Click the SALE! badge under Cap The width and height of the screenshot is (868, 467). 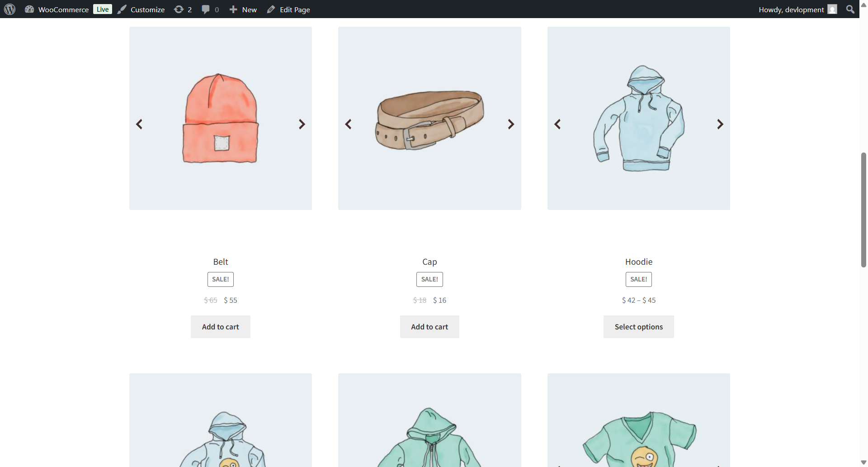429,279
